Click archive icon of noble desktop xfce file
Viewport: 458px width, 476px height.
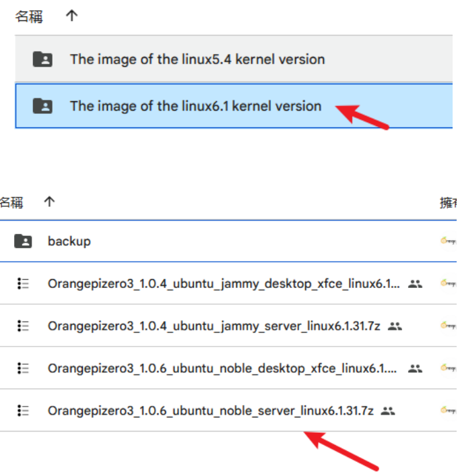tap(23, 368)
